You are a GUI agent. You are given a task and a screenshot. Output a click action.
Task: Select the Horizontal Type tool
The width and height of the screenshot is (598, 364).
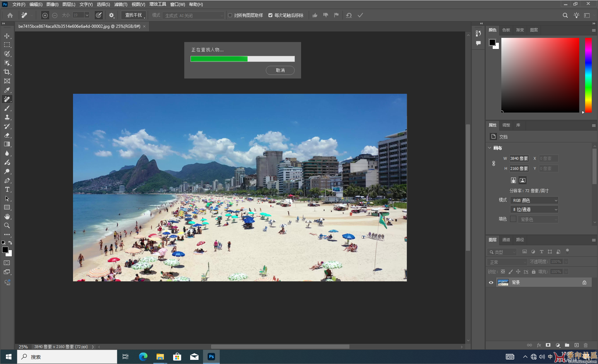7,190
